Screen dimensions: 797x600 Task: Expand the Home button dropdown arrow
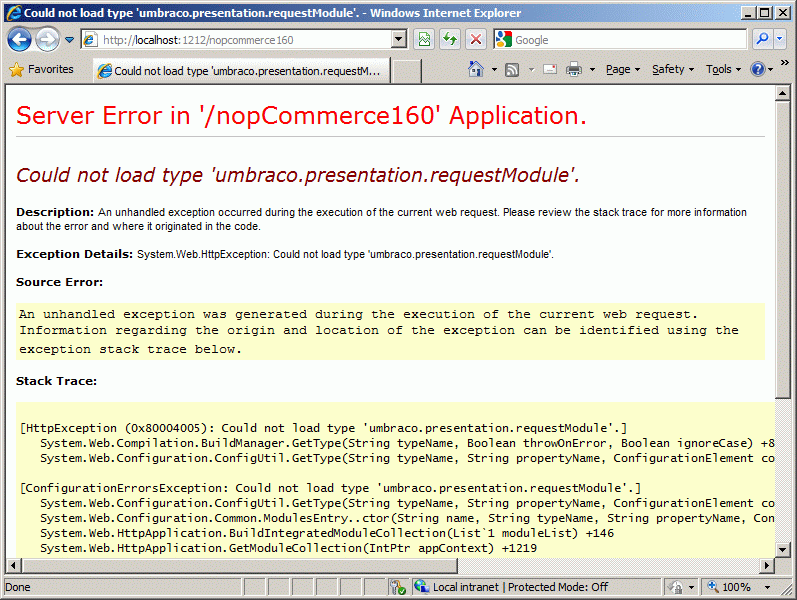(494, 69)
